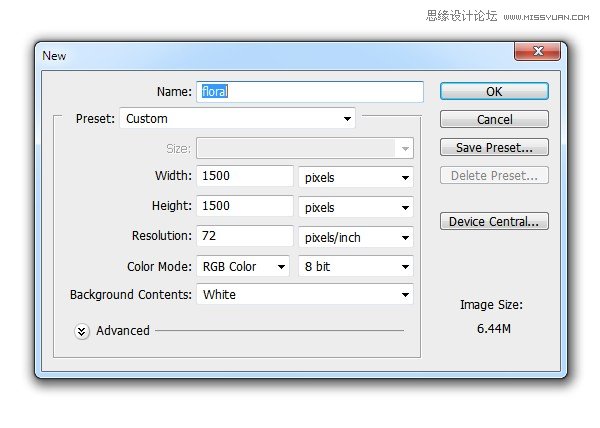Open the Resolution units dropdown
The image size is (600, 428).
356,237
